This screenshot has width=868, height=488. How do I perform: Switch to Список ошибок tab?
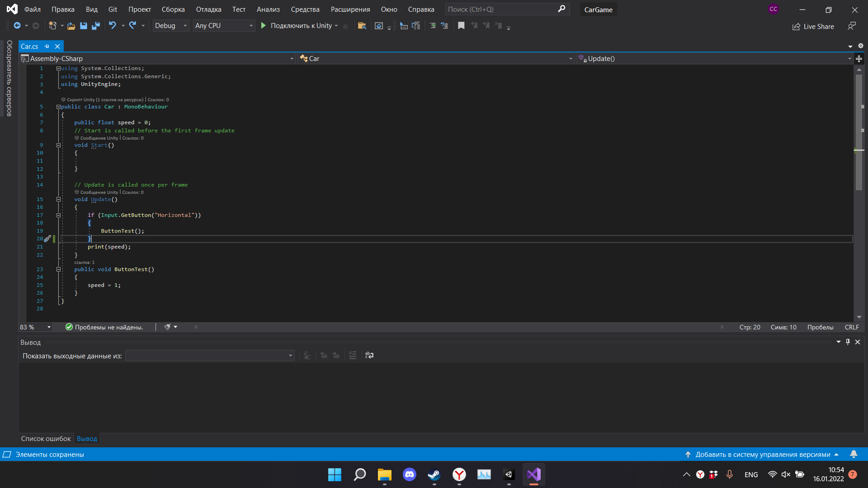tap(46, 439)
